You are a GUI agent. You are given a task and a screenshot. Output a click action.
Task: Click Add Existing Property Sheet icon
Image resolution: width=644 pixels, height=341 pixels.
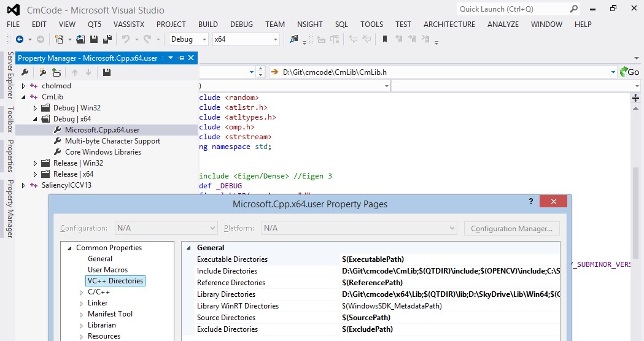point(56,72)
